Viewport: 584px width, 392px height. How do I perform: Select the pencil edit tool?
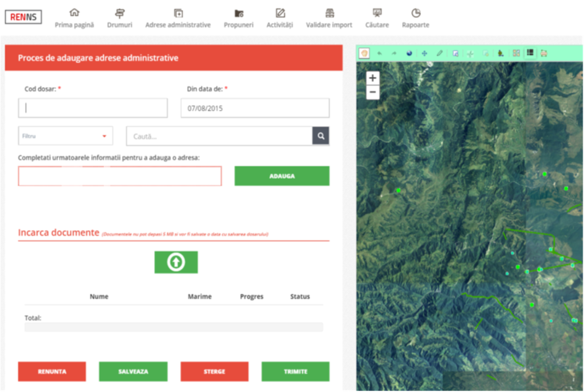point(439,53)
